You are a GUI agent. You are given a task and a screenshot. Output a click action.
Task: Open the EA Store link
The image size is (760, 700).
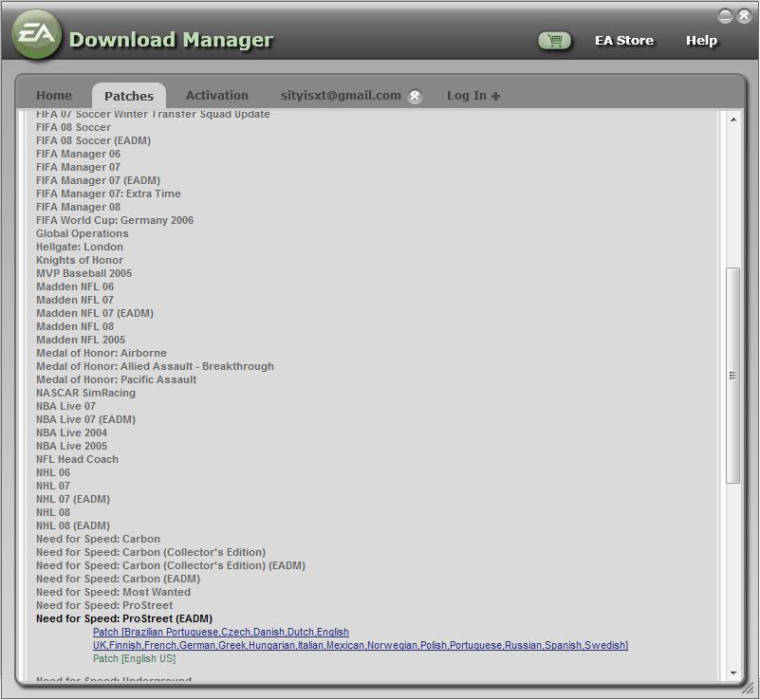coord(623,41)
